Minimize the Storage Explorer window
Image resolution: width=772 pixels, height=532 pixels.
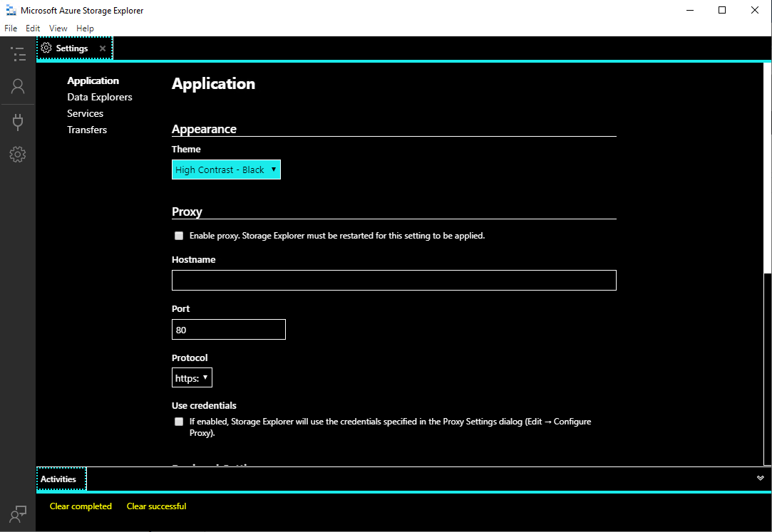click(690, 10)
